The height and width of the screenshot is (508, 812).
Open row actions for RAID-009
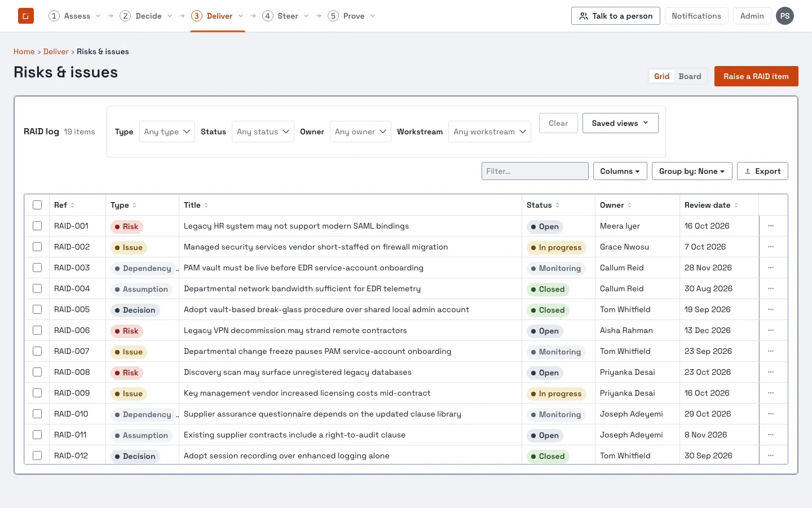771,393
